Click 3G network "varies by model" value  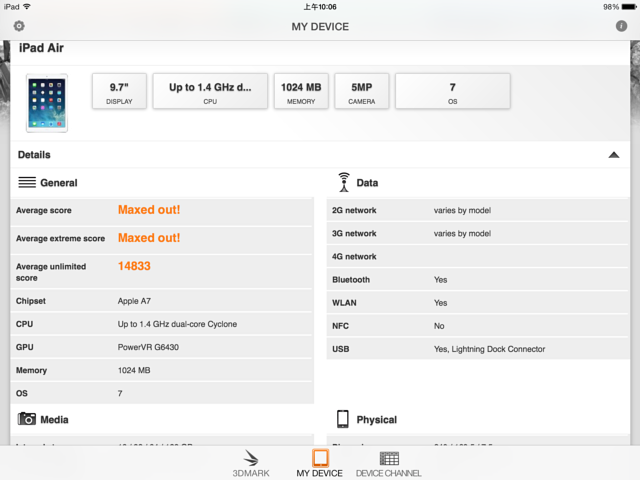pyautogui.click(x=462, y=234)
